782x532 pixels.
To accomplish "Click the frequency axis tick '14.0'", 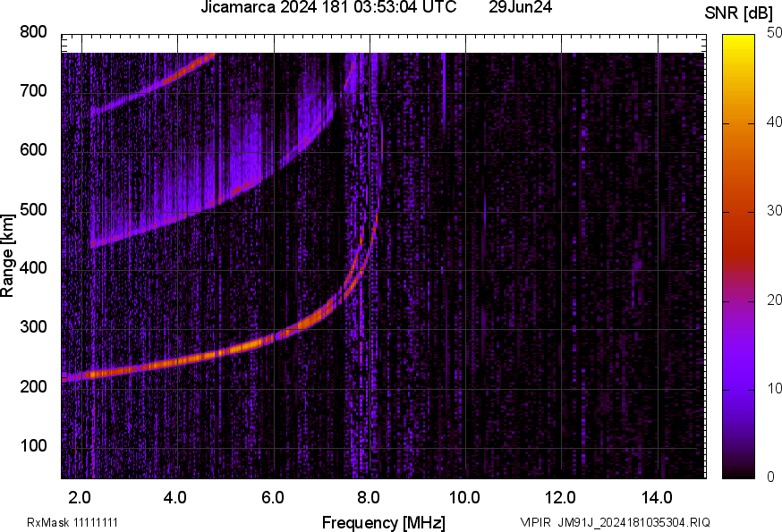I will point(657,498).
